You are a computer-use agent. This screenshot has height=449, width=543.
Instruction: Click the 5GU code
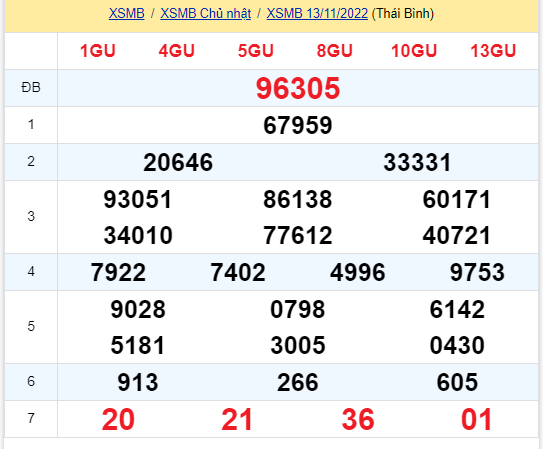(256, 51)
